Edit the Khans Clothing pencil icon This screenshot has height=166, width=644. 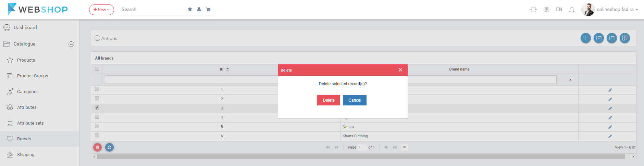(610, 136)
